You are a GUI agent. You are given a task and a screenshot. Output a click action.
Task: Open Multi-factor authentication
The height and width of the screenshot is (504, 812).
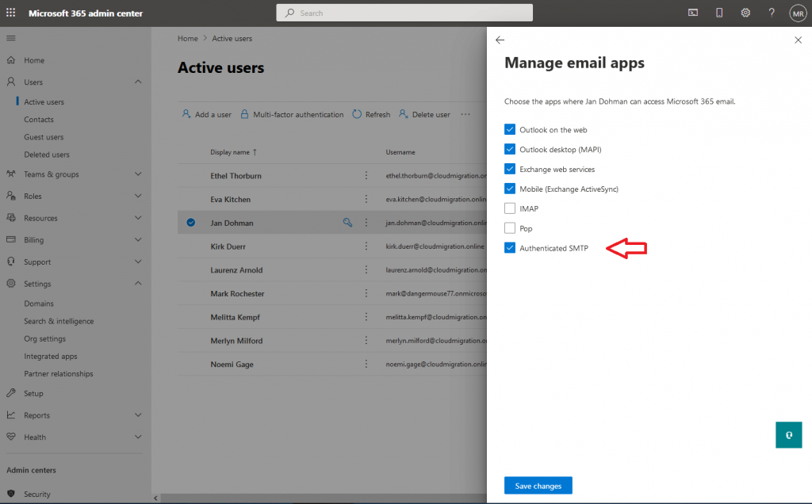click(292, 114)
